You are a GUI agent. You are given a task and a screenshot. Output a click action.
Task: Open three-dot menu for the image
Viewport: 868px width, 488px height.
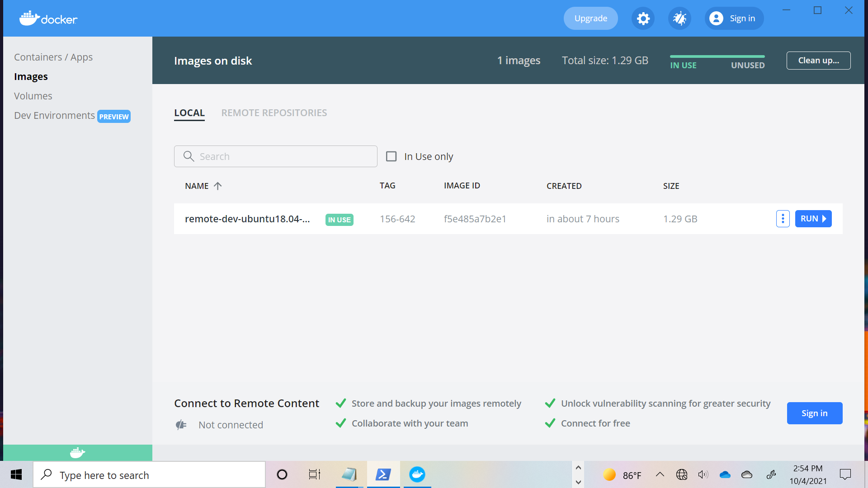click(783, 219)
